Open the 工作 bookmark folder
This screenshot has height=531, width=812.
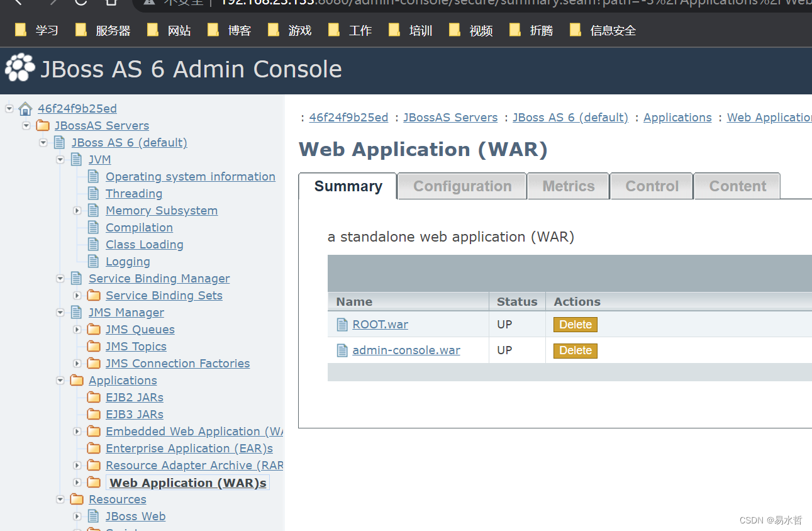[351, 30]
